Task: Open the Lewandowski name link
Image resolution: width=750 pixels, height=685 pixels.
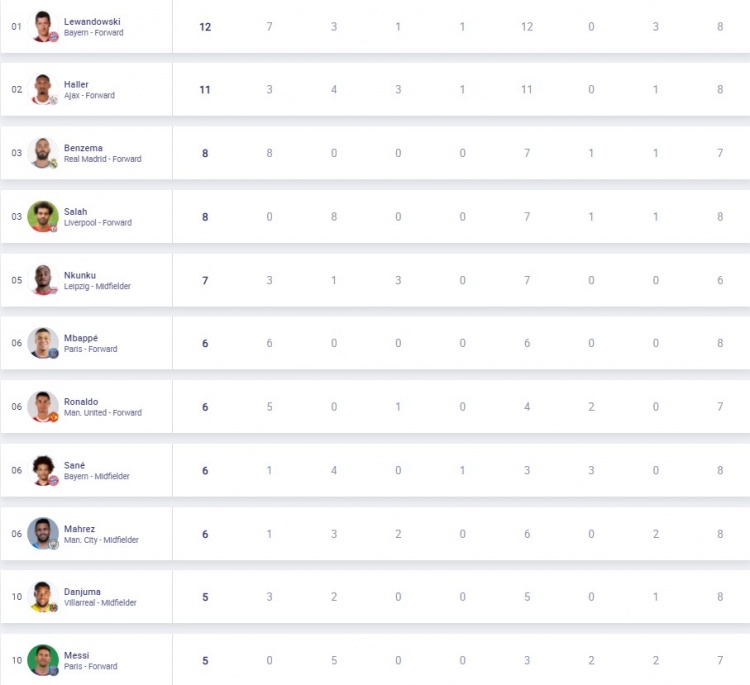Action: pyautogui.click(x=92, y=22)
